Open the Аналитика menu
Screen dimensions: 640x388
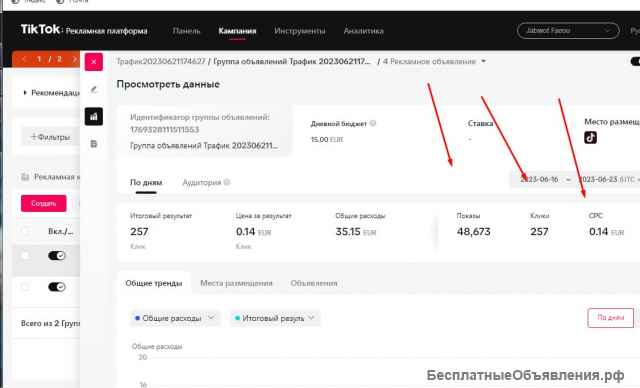point(363,31)
